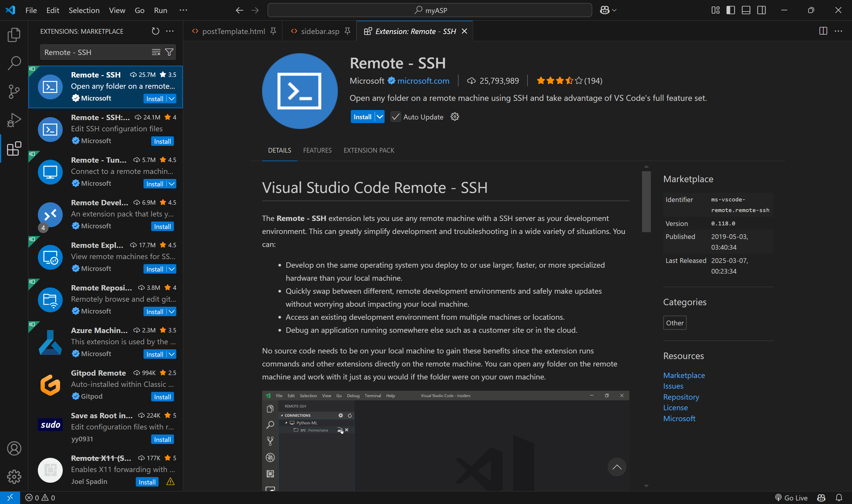852x504 pixels.
Task: Open the Run menu
Action: [161, 10]
